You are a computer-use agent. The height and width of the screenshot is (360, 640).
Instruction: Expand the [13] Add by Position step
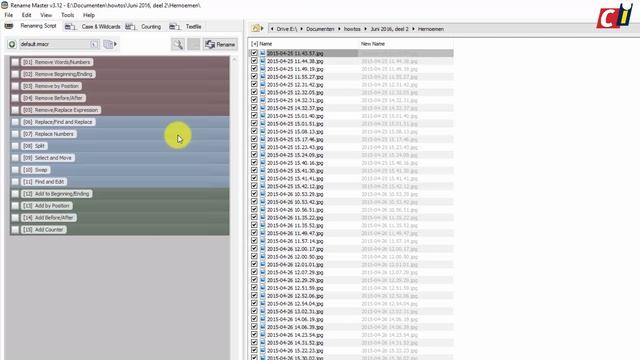click(47, 206)
